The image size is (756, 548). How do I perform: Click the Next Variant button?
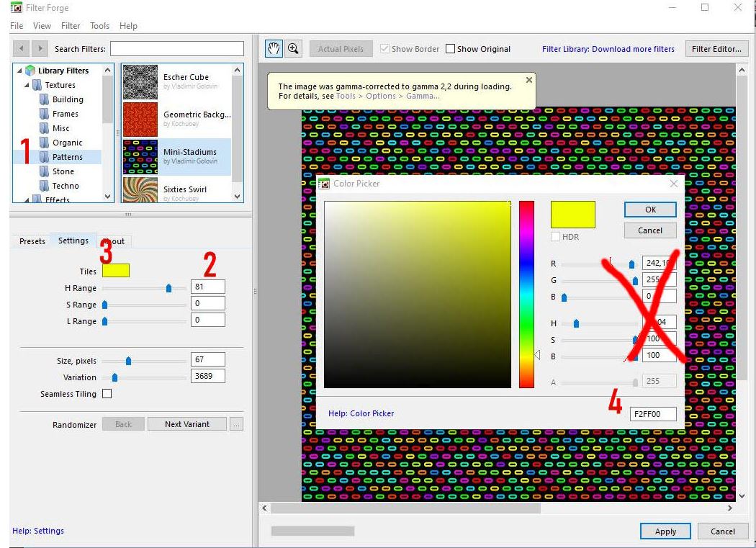click(x=187, y=424)
